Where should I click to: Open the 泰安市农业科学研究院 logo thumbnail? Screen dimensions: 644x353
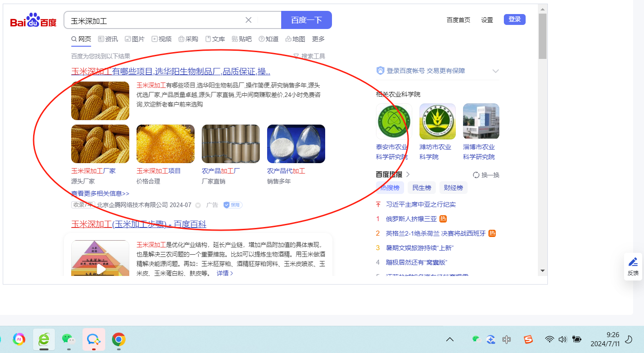pos(394,121)
